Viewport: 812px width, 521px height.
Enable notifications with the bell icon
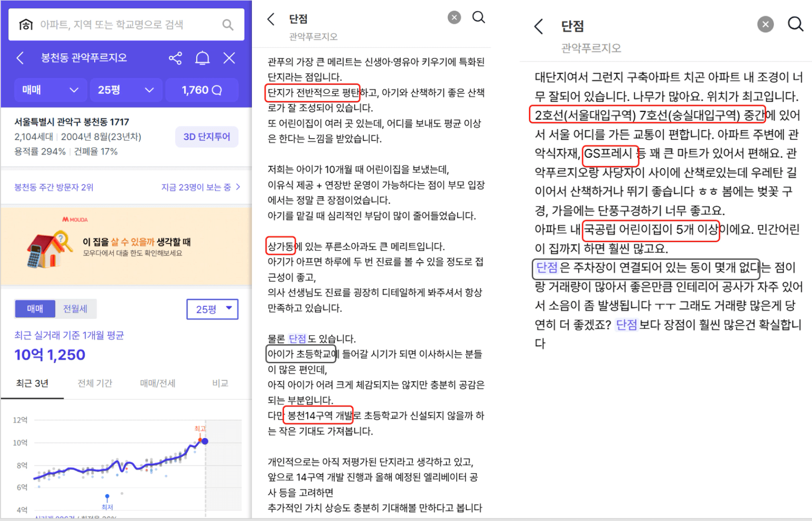(x=202, y=58)
